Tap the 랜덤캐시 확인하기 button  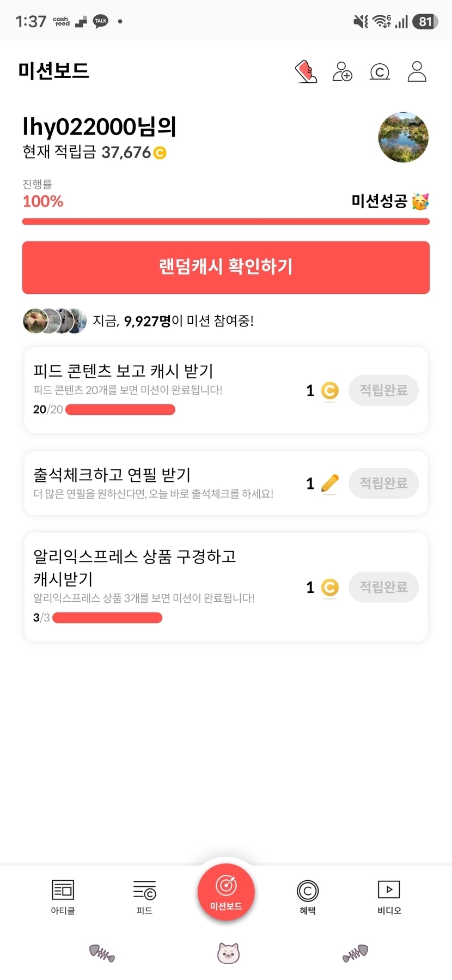[x=226, y=267]
